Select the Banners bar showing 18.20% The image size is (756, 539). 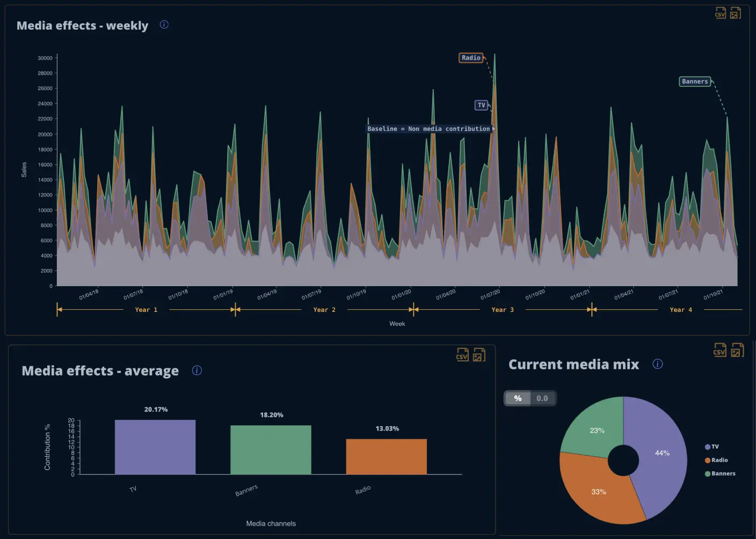pos(271,450)
